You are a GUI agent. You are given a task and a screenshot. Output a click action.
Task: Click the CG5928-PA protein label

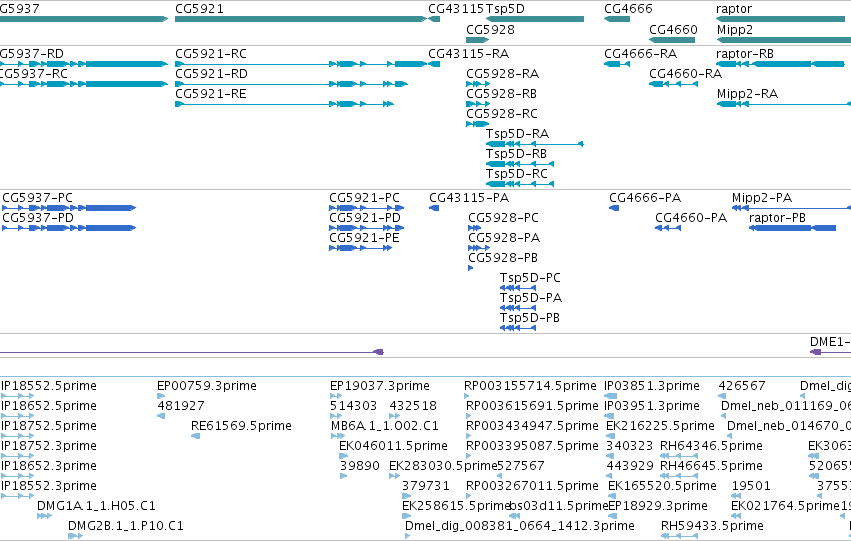[504, 238]
